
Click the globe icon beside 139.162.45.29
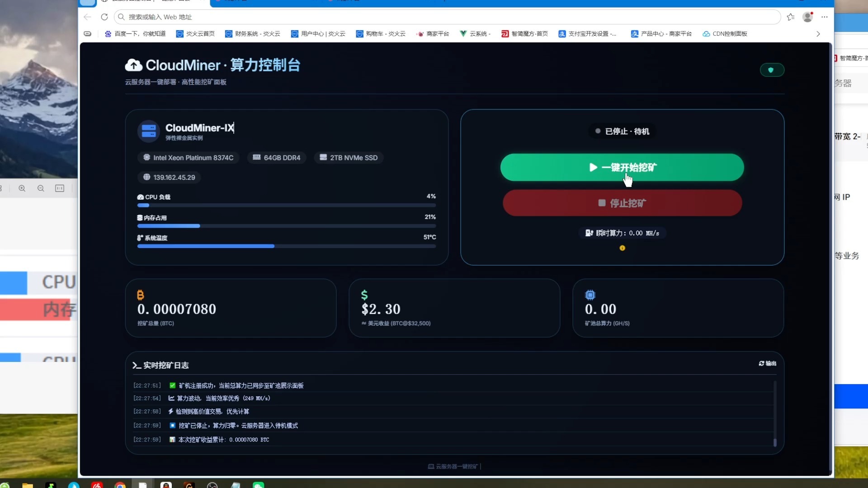146,177
